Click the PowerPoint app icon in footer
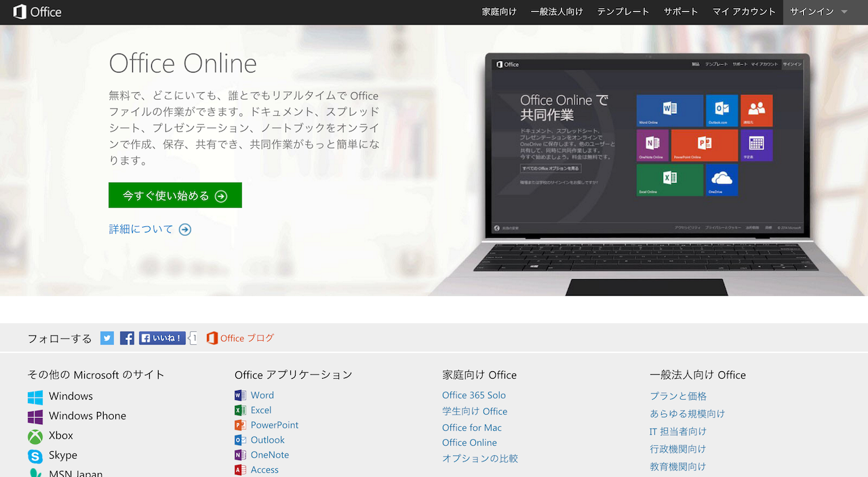This screenshot has height=477, width=868. click(240, 425)
